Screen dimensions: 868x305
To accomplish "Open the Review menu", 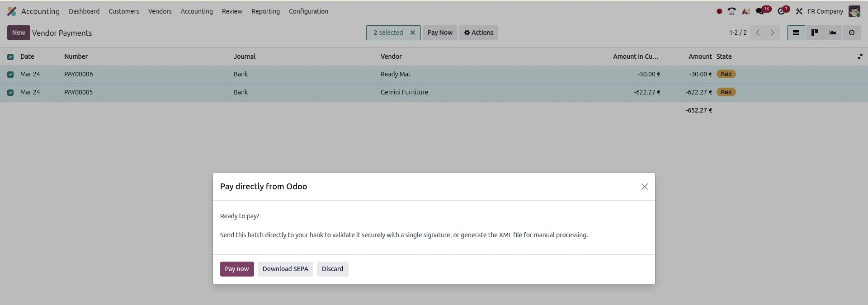I will click(232, 11).
